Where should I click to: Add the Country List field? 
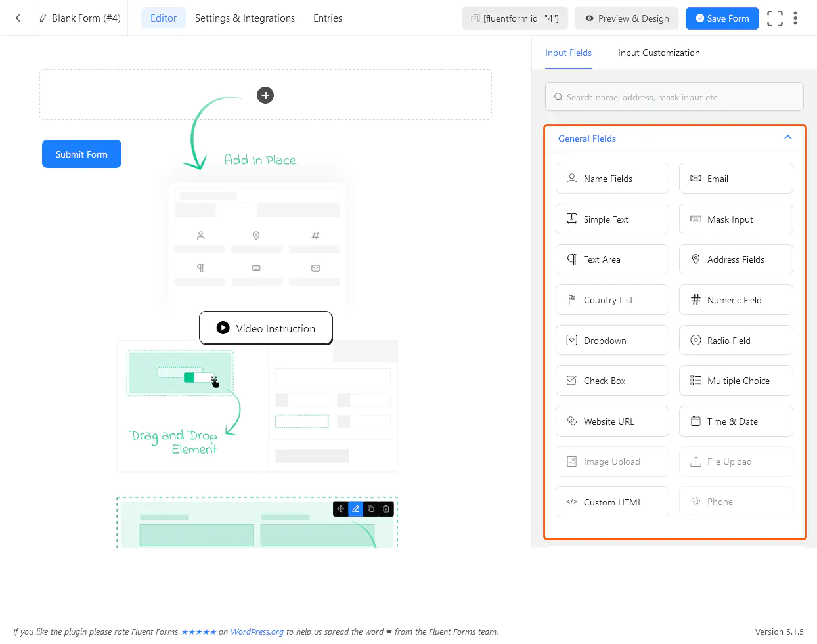click(x=612, y=300)
